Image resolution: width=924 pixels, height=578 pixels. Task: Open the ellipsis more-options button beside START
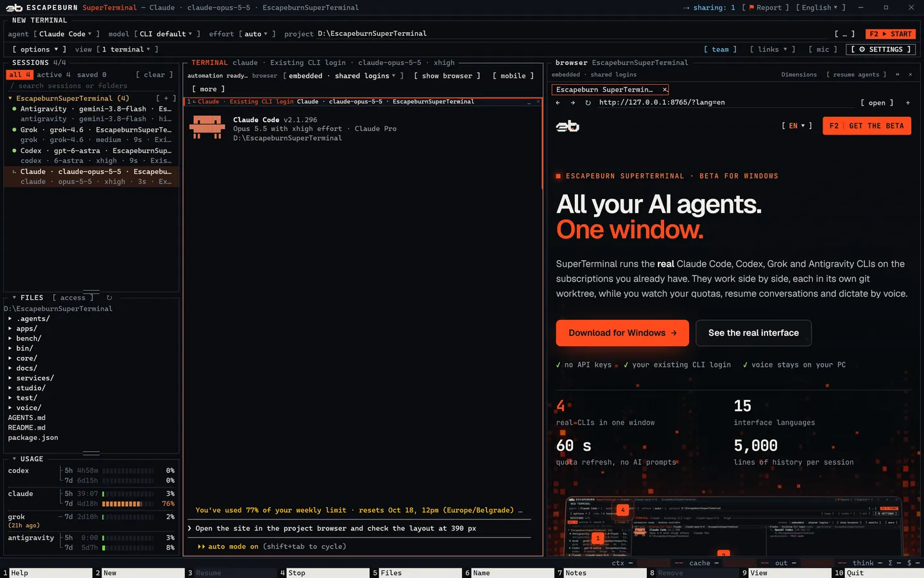[844, 34]
